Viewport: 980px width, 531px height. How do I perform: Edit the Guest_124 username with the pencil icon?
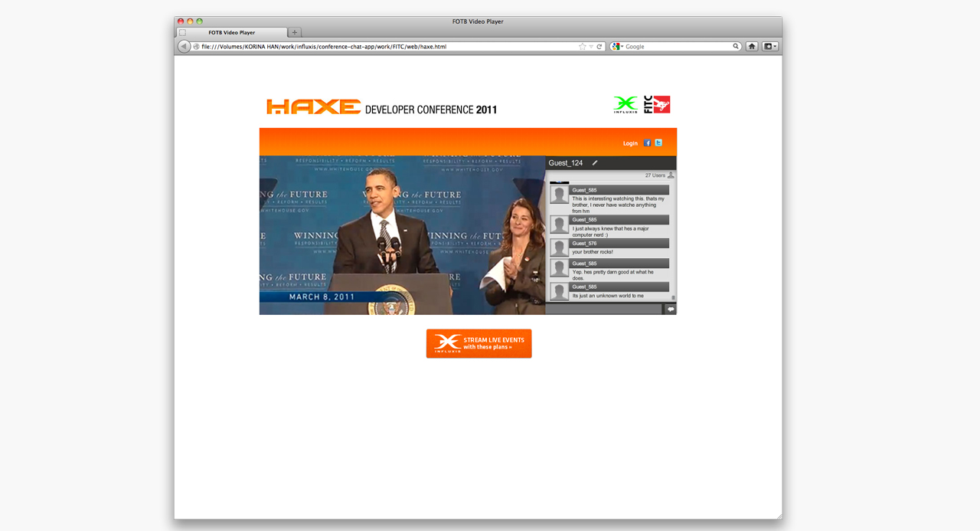tap(595, 162)
